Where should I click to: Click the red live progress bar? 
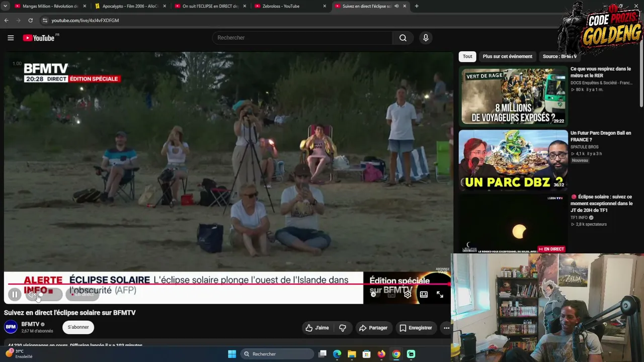pyautogui.click(x=229, y=284)
